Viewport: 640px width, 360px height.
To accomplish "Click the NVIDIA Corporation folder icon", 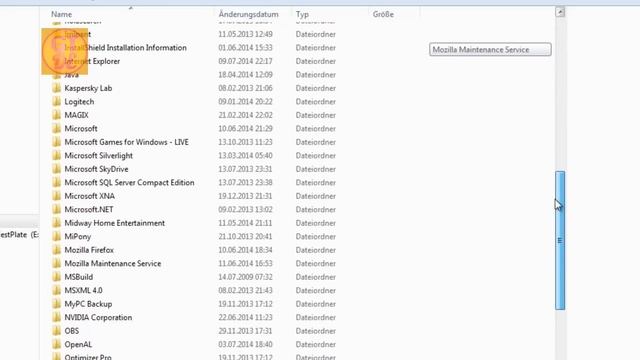I will [x=57, y=317].
